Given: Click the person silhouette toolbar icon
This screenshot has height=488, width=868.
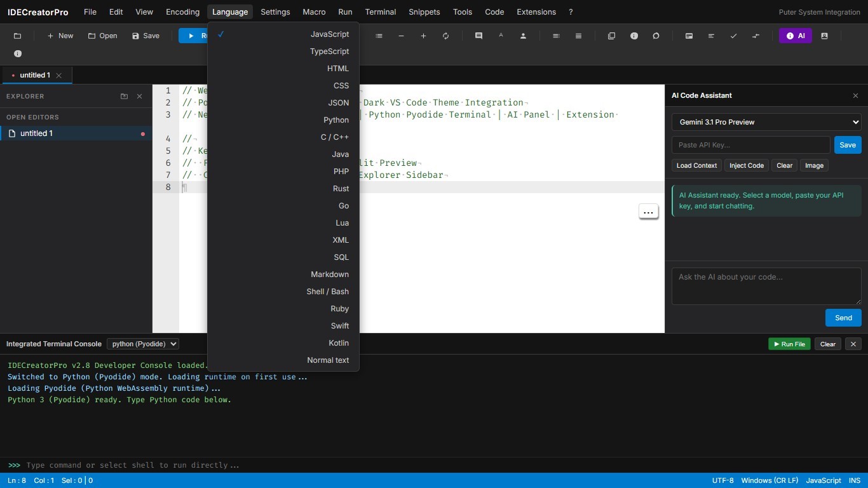Looking at the screenshot, I should point(523,36).
